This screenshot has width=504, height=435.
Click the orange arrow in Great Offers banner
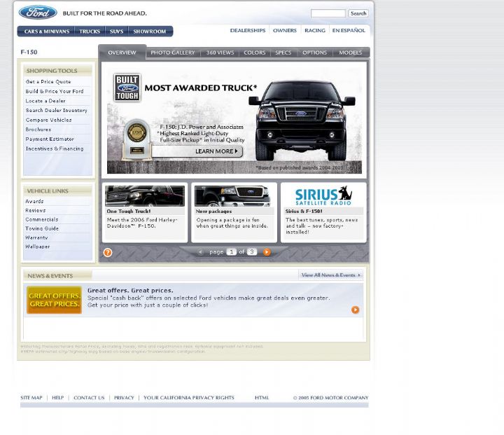coord(355,310)
